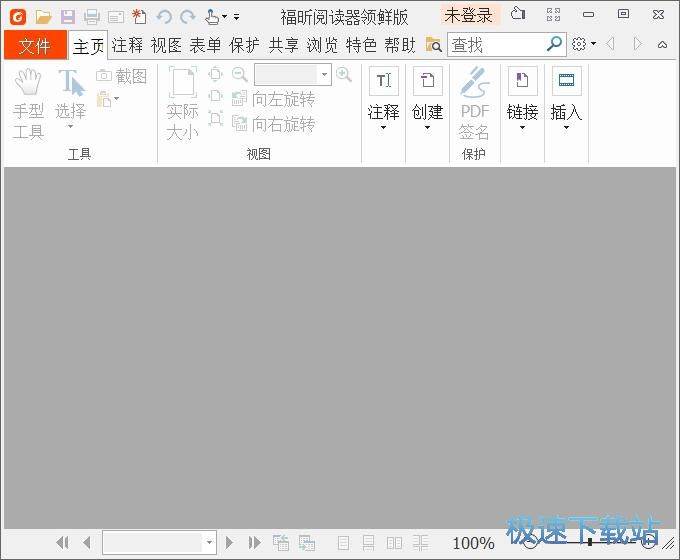Switch to the 帮助 tab
Screen dimensions: 680x560
pos(400,45)
